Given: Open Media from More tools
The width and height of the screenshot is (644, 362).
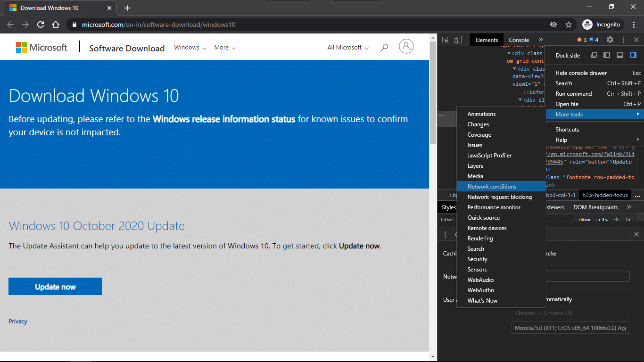Looking at the screenshot, I should click(501, 176).
